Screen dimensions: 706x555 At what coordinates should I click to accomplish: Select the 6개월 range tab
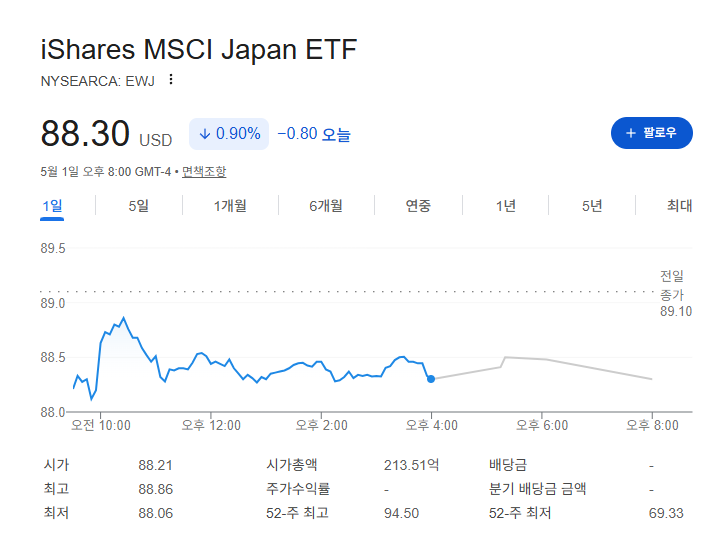326,206
